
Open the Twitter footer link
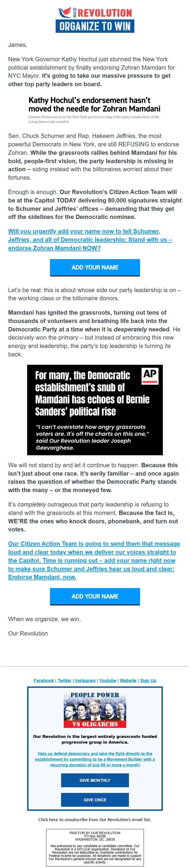tap(64, 681)
